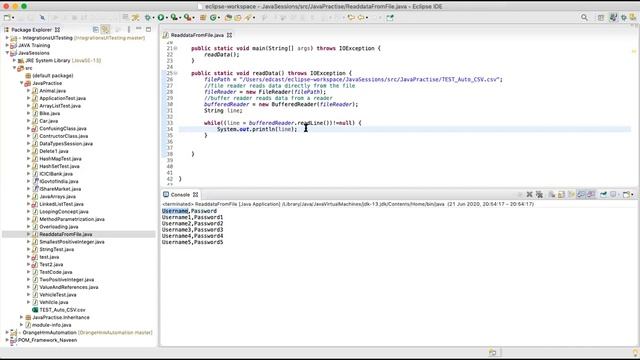The image size is (640, 360).
Task: Close the ReaddataFromFile.java editor tab
Action: (x=229, y=35)
